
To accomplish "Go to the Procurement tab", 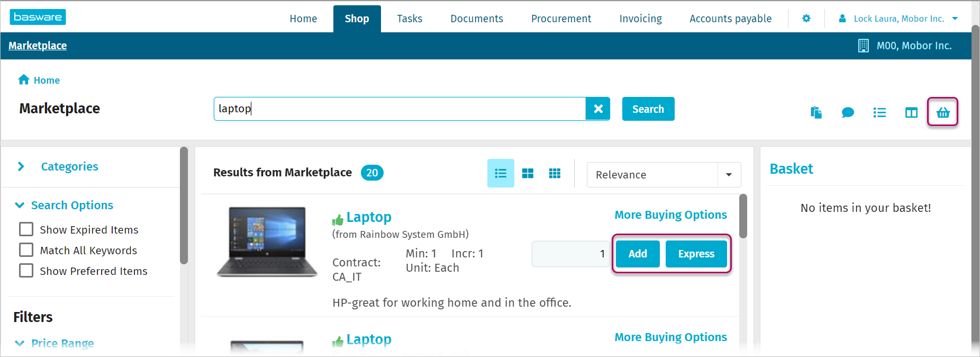I will point(561,19).
